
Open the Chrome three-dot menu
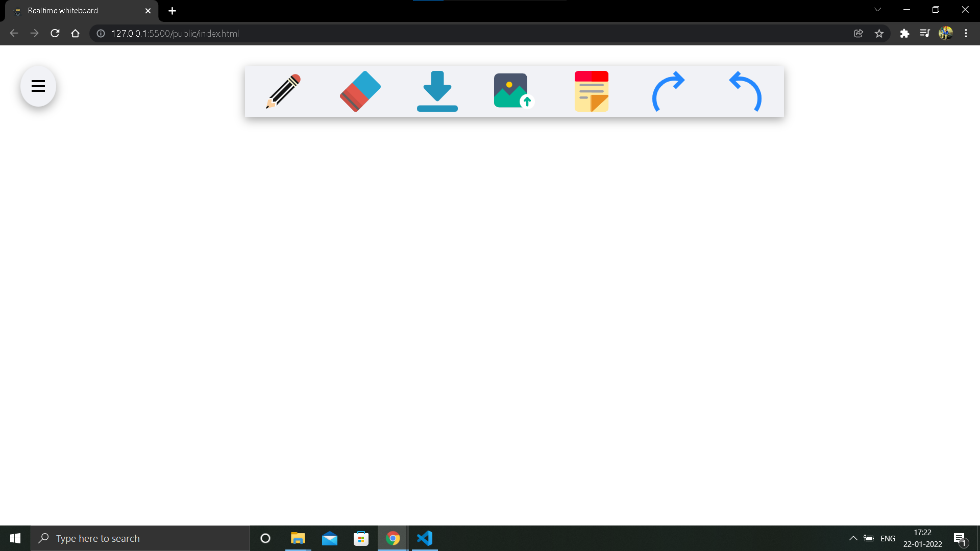pyautogui.click(x=966, y=33)
